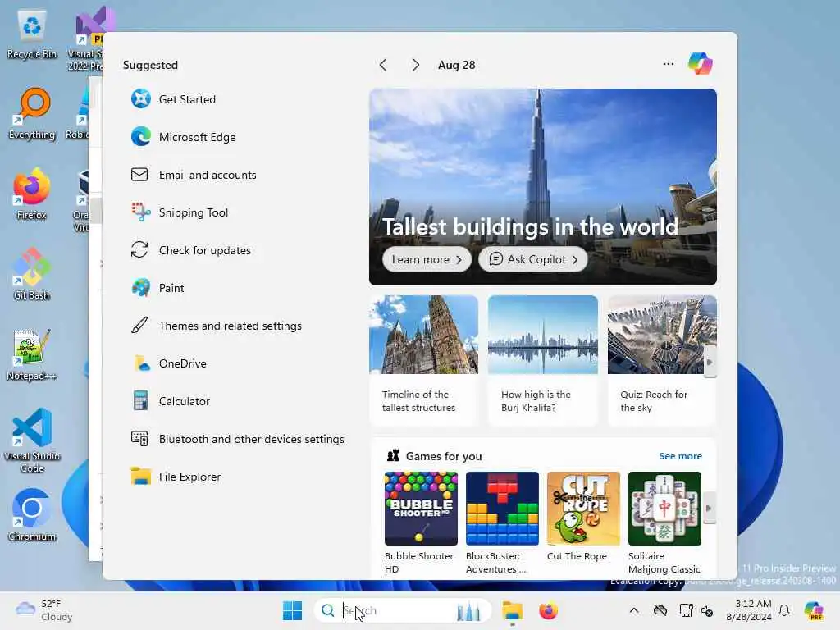Select Firefox desktop shortcut

pos(32,194)
